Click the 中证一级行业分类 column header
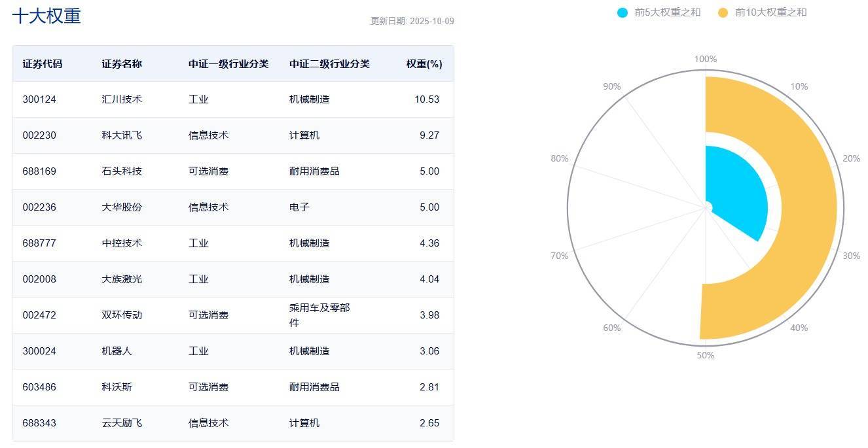868x448 pixels. pos(228,64)
